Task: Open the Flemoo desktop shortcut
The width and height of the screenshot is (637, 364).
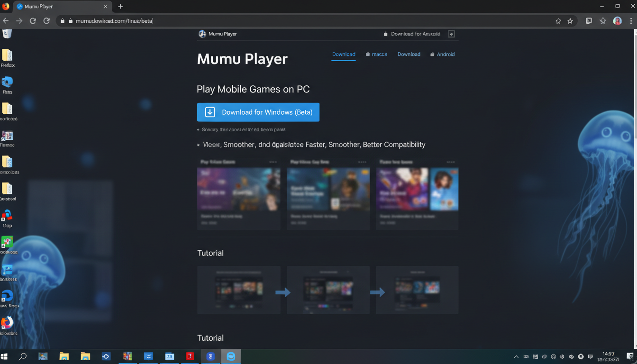Action: (x=7, y=138)
